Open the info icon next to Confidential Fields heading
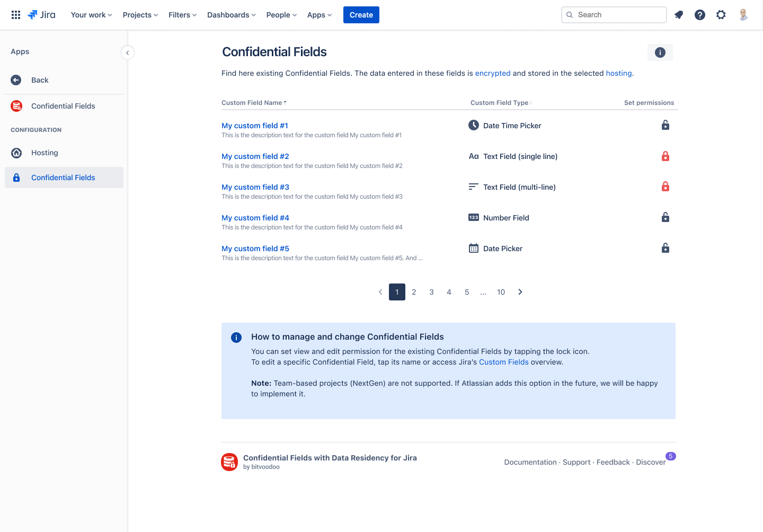This screenshot has width=763, height=532. tap(660, 52)
